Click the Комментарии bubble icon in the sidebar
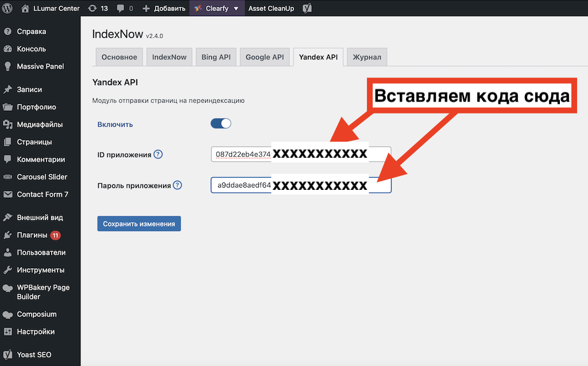The width and height of the screenshot is (588, 366). coord(7,159)
